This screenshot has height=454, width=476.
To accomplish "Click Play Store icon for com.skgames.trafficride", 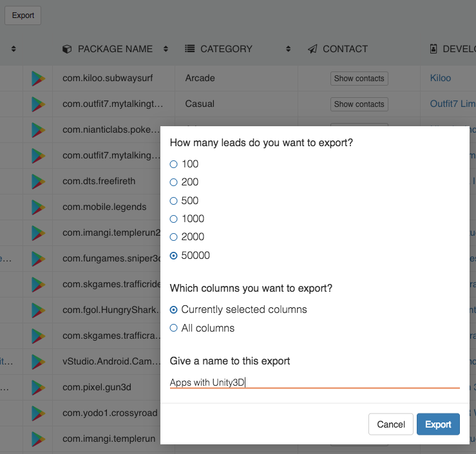I will click(38, 285).
